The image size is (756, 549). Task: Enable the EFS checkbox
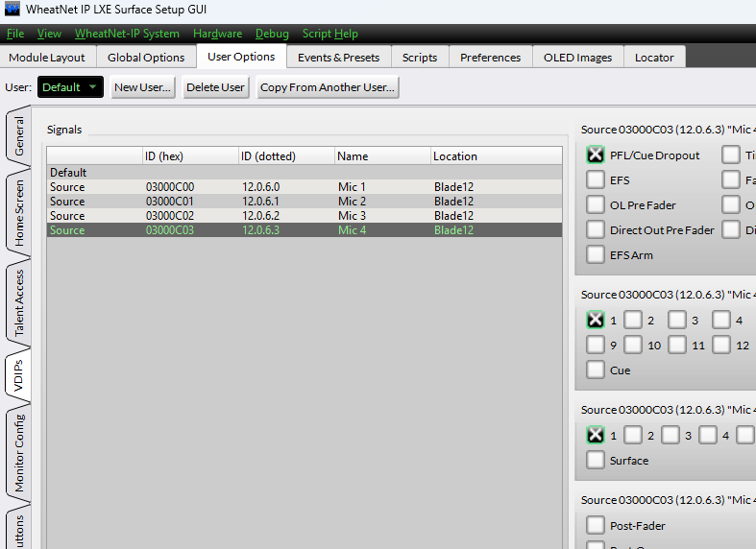click(x=596, y=180)
